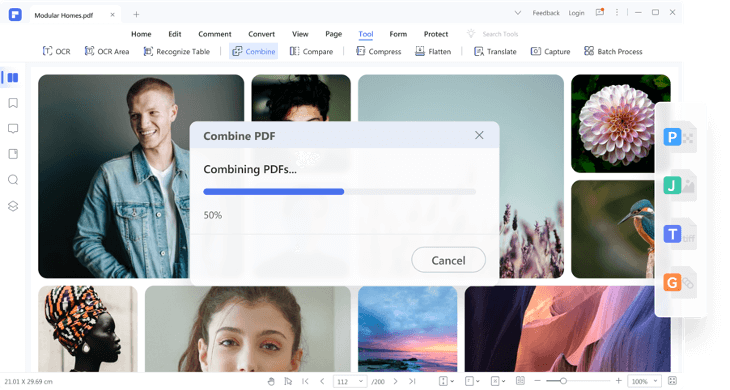
Task: Expand the title bar chevron menu
Action: 517,13
